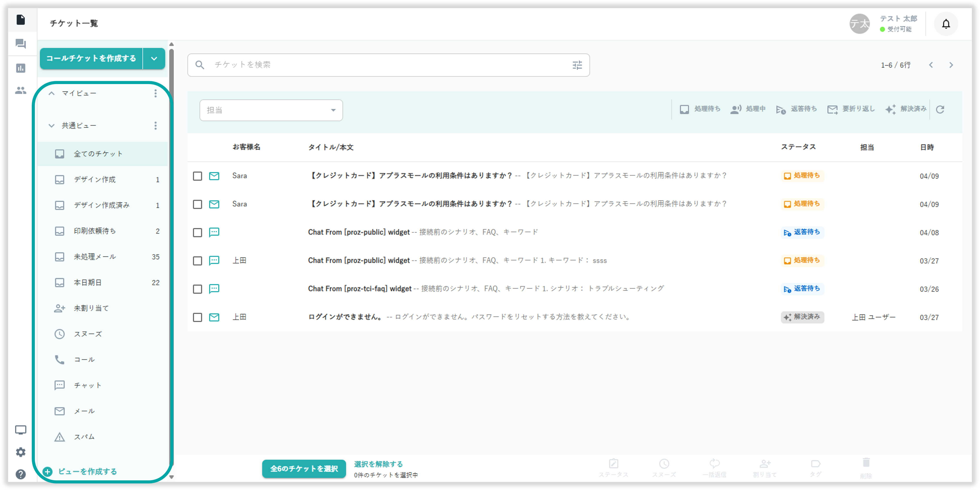
Task: Open the customers people icon in sidebar
Action: 21,90
